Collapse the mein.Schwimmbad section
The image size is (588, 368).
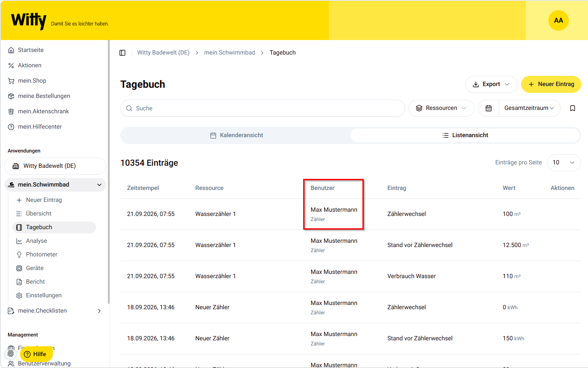click(x=99, y=185)
